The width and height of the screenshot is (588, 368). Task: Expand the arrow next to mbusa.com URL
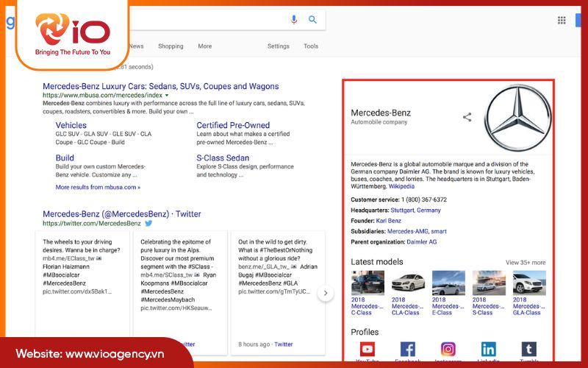coord(167,96)
